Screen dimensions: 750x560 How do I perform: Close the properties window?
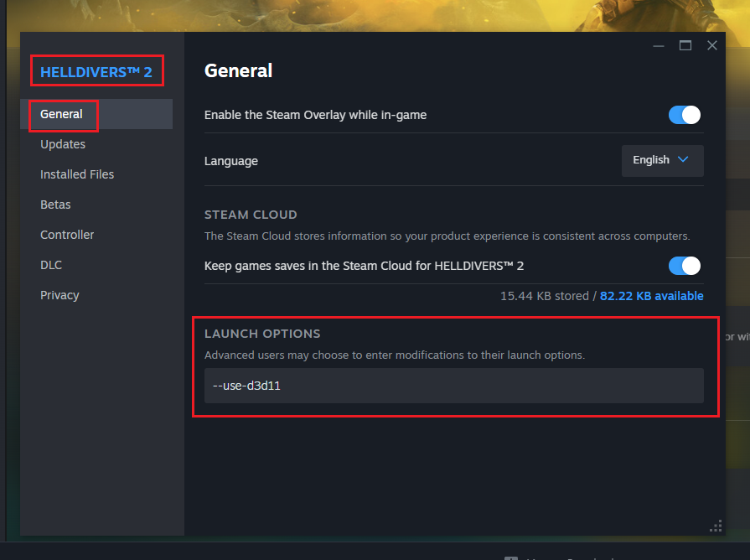coord(712,45)
